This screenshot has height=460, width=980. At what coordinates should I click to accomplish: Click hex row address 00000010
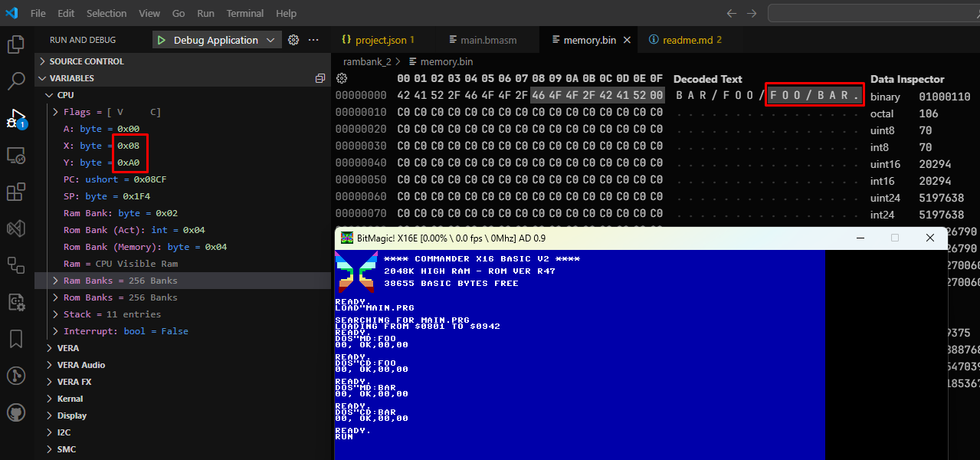click(x=361, y=112)
